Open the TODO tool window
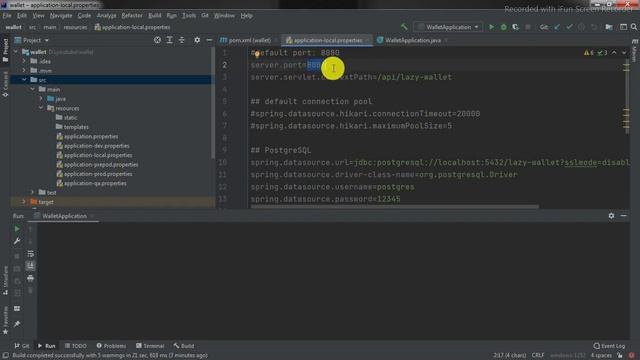The image size is (640, 360). coord(76,346)
